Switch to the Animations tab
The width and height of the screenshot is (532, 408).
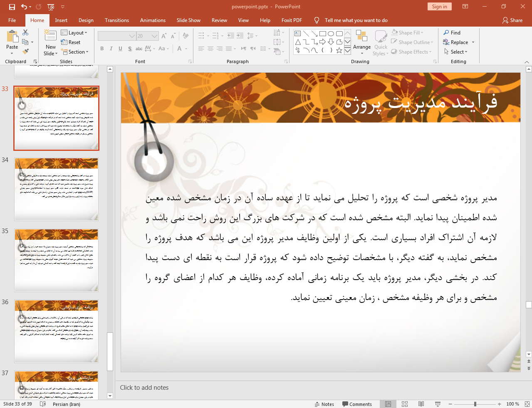tap(153, 20)
